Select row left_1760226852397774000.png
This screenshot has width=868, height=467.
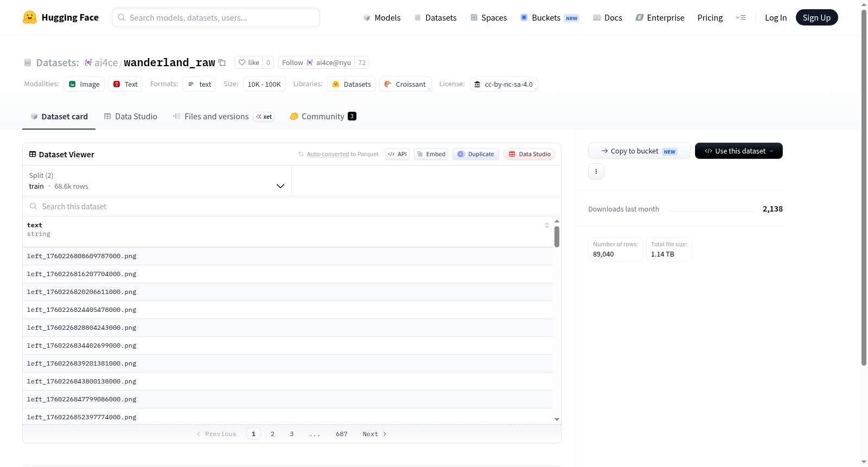coord(288,417)
